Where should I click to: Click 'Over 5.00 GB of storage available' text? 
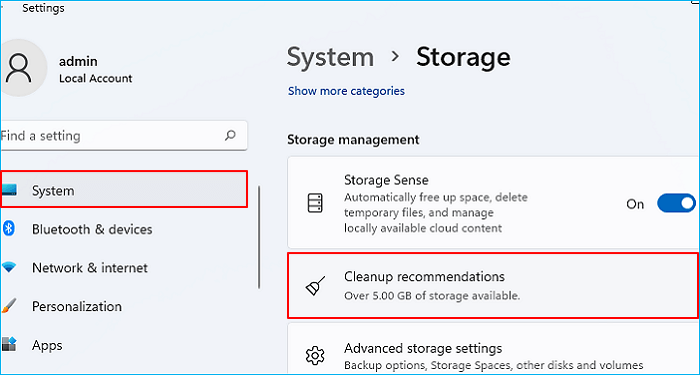(432, 296)
